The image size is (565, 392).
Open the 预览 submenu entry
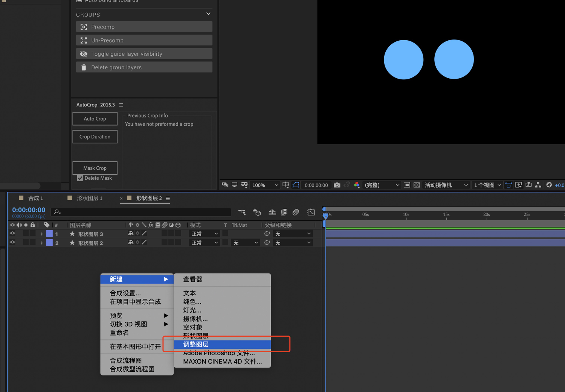tap(137, 315)
